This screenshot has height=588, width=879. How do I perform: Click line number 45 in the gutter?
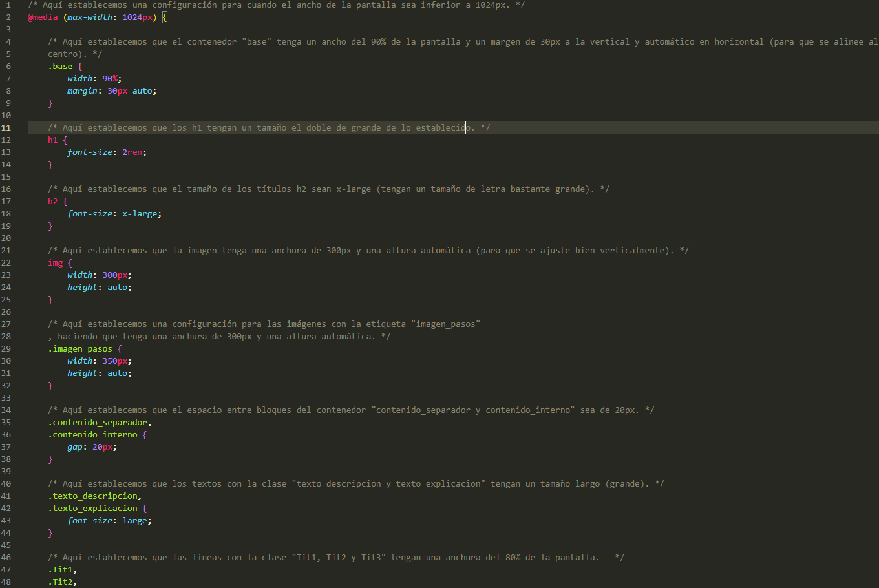[x=6, y=545]
